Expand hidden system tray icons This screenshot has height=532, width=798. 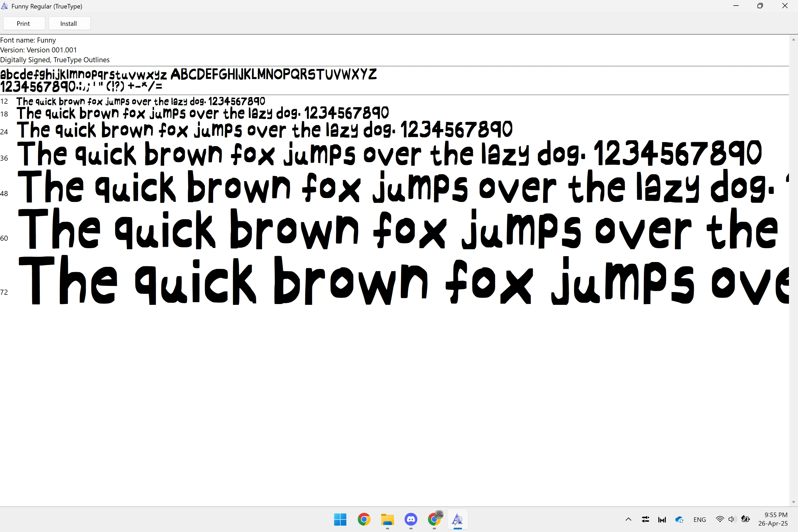pos(628,519)
